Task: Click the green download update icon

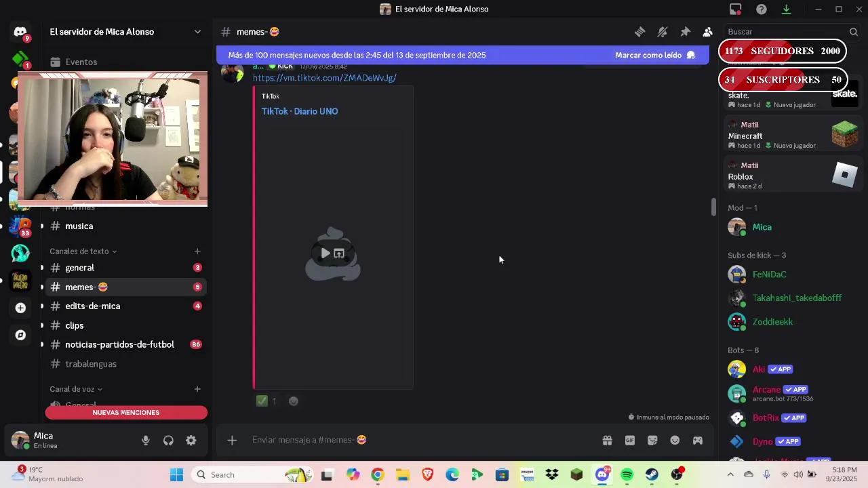Action: (x=786, y=9)
